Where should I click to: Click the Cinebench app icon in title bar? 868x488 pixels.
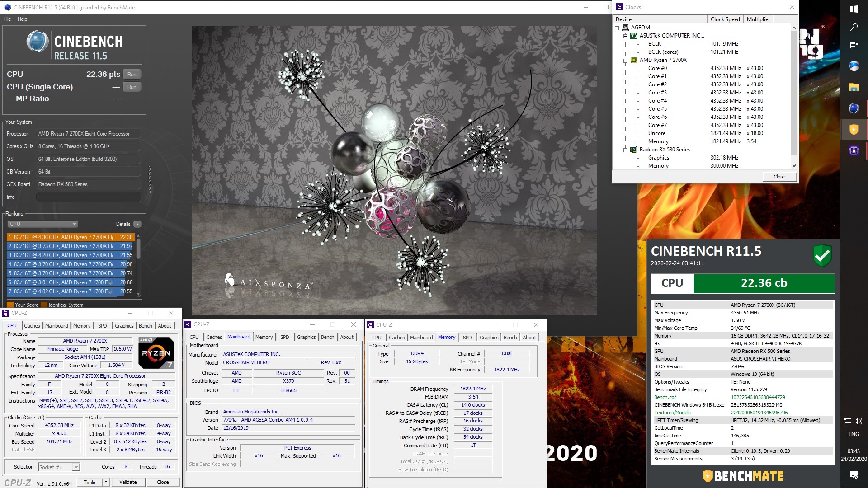8,7
